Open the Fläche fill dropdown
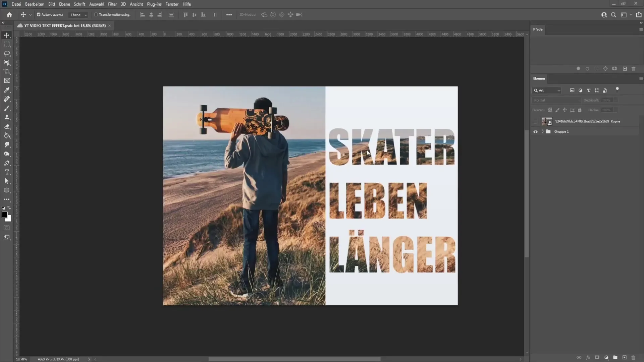This screenshot has height=362, width=644. point(615,110)
